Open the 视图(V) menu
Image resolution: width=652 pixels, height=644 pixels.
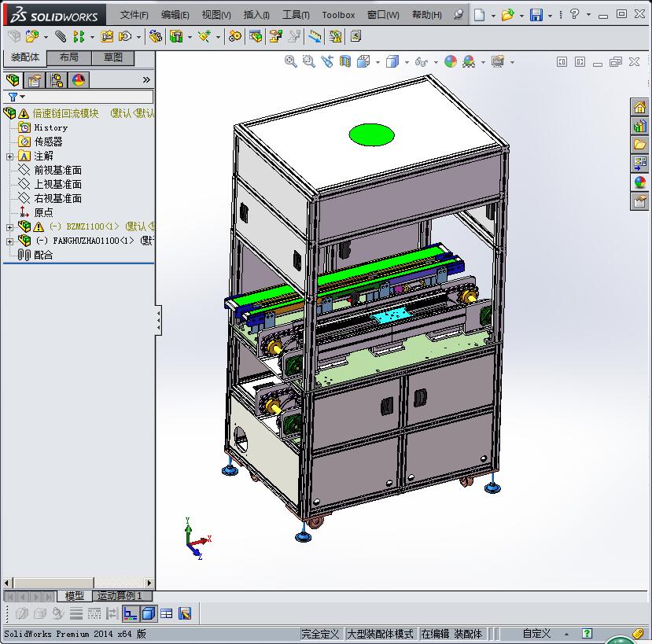tap(216, 15)
